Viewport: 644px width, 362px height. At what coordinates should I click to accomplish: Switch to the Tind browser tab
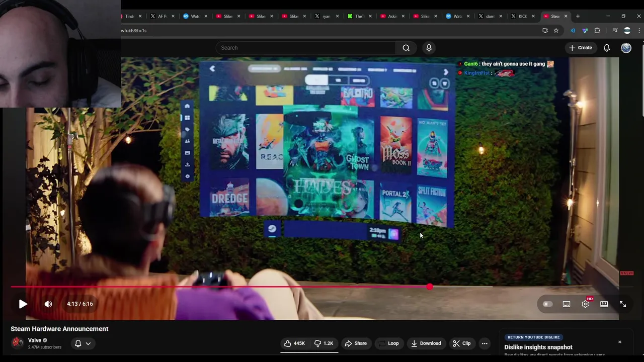tap(129, 16)
